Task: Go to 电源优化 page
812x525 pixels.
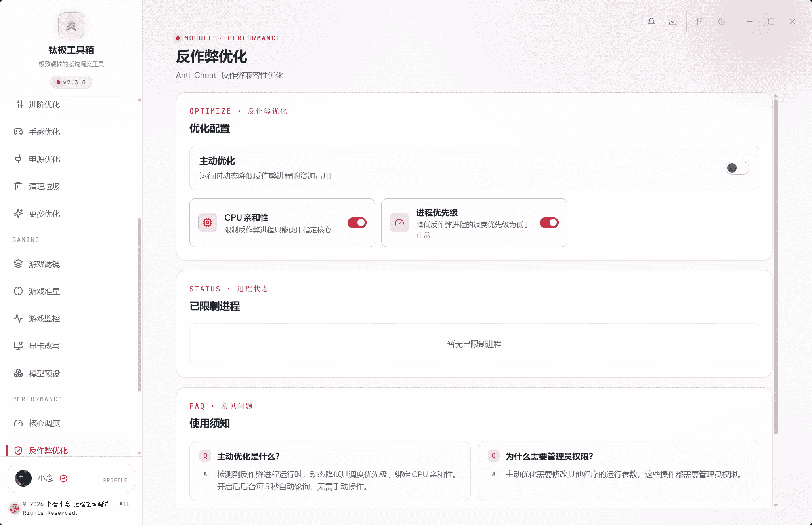Action: click(x=68, y=159)
